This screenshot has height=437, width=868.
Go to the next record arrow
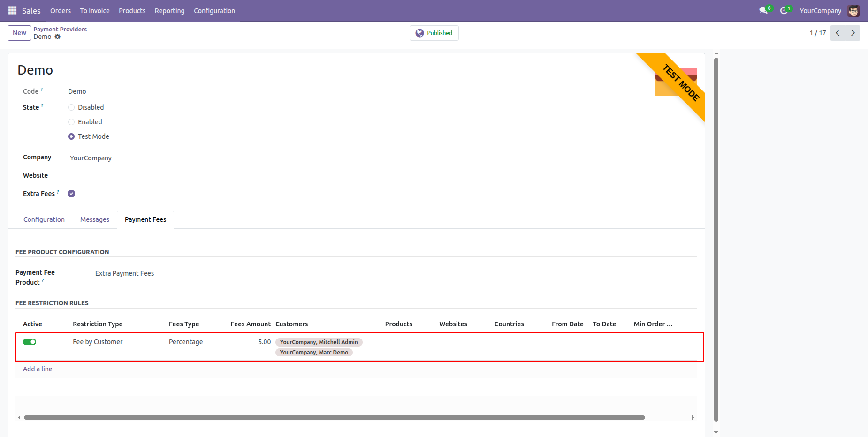pyautogui.click(x=853, y=33)
